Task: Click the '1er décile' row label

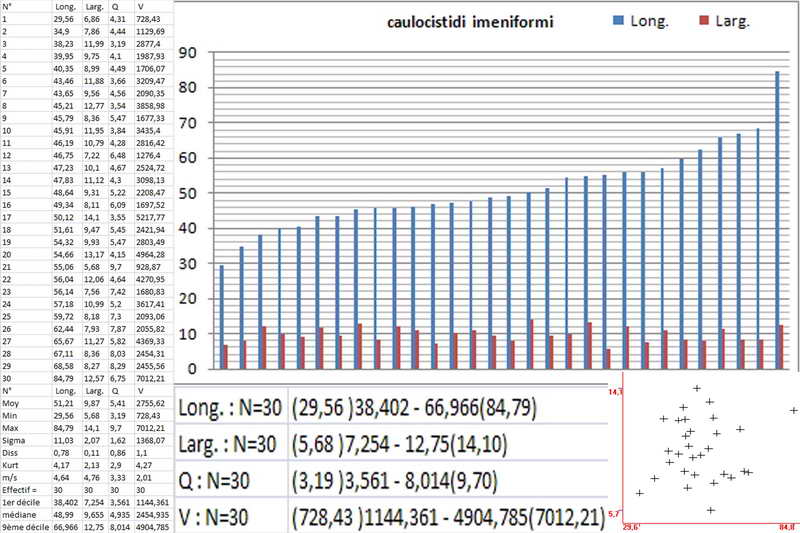Action: click(x=22, y=500)
